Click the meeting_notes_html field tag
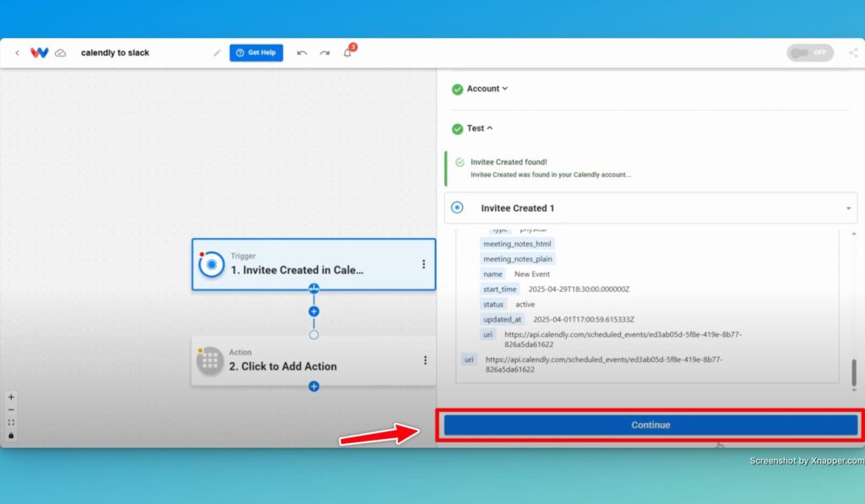 (517, 244)
